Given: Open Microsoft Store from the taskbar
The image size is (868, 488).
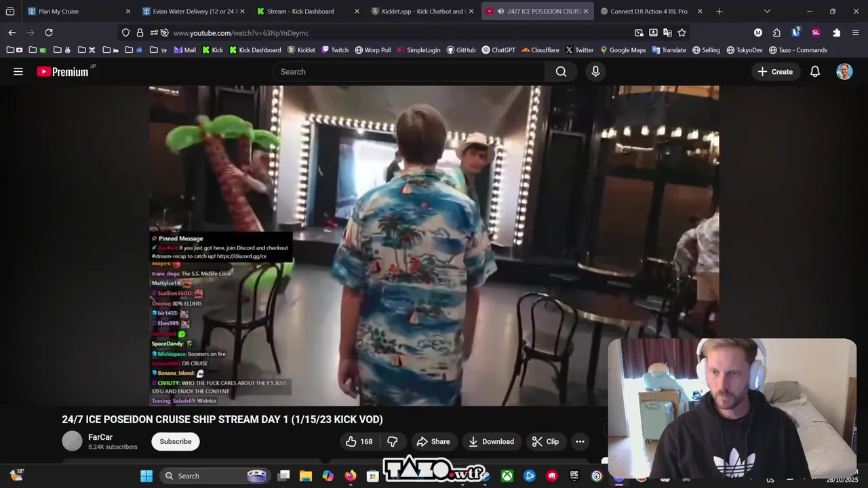Looking at the screenshot, I should [x=372, y=476].
